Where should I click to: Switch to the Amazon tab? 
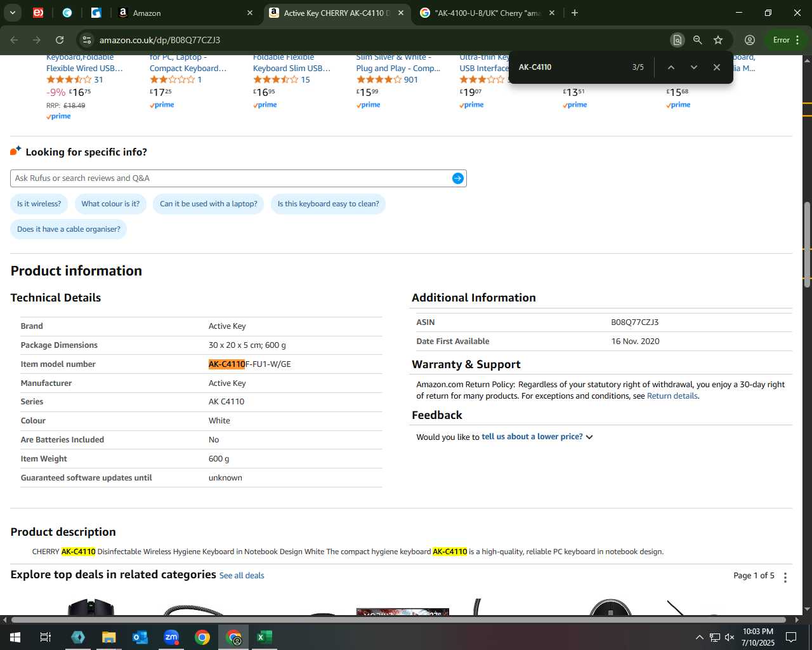pos(184,13)
